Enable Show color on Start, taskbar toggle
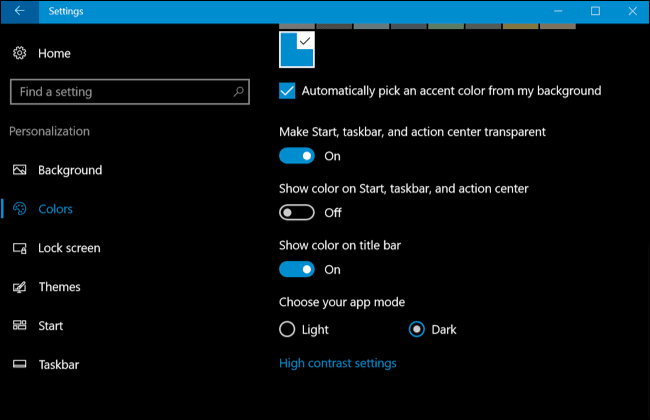Viewport: 650px width, 420px height. [x=297, y=212]
